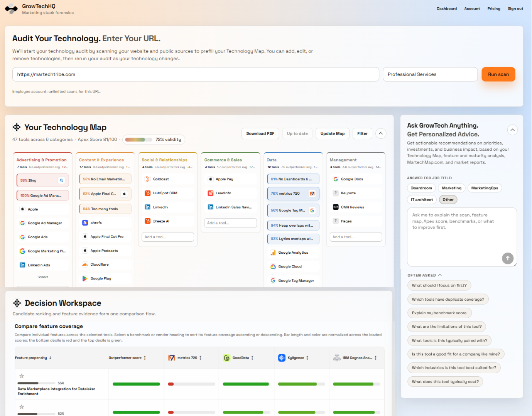Click the HubSpot CRM icon

(x=147, y=193)
